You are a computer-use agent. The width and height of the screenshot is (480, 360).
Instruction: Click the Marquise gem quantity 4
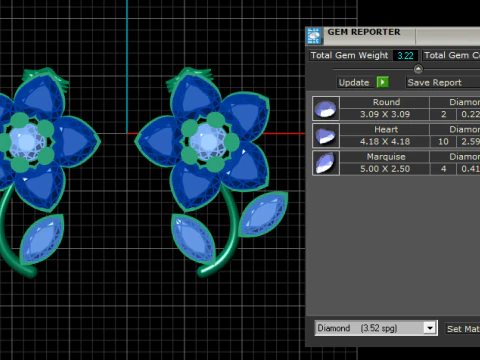click(443, 169)
